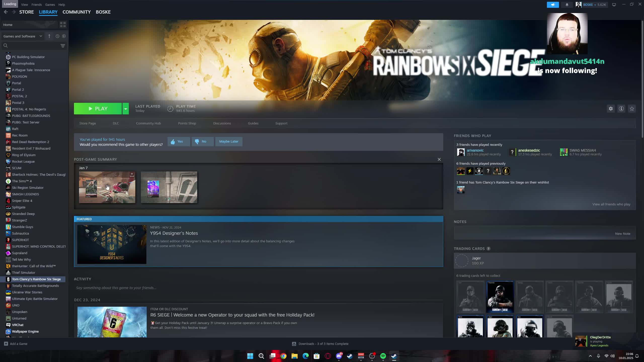Screen dimensions: 644x362
Task: Open advanced filters next to search
Action: click(x=63, y=46)
